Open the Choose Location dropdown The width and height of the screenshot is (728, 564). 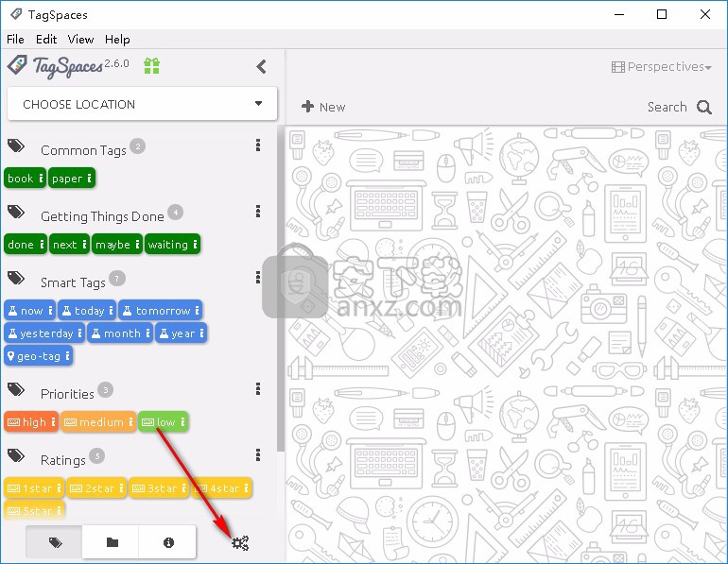[142, 104]
